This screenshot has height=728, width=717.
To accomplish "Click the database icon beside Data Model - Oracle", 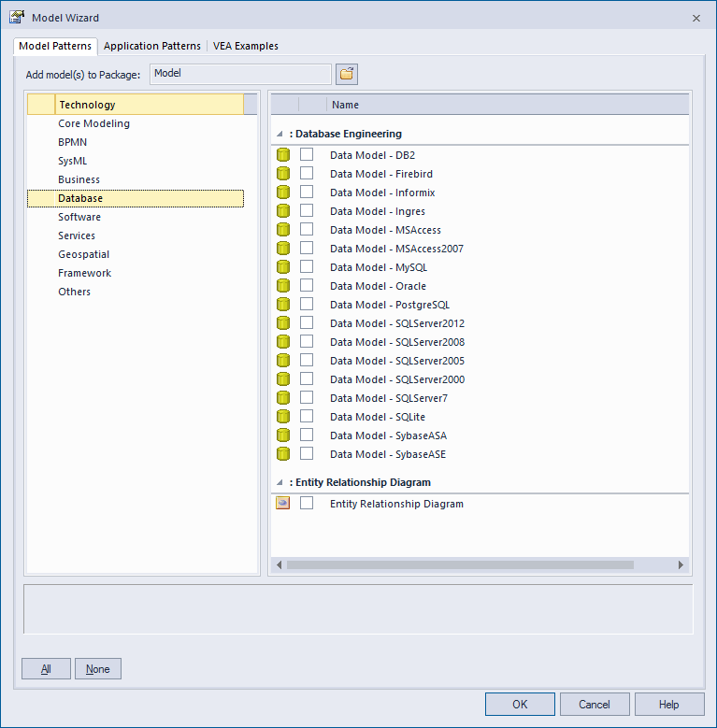I will click(x=283, y=286).
